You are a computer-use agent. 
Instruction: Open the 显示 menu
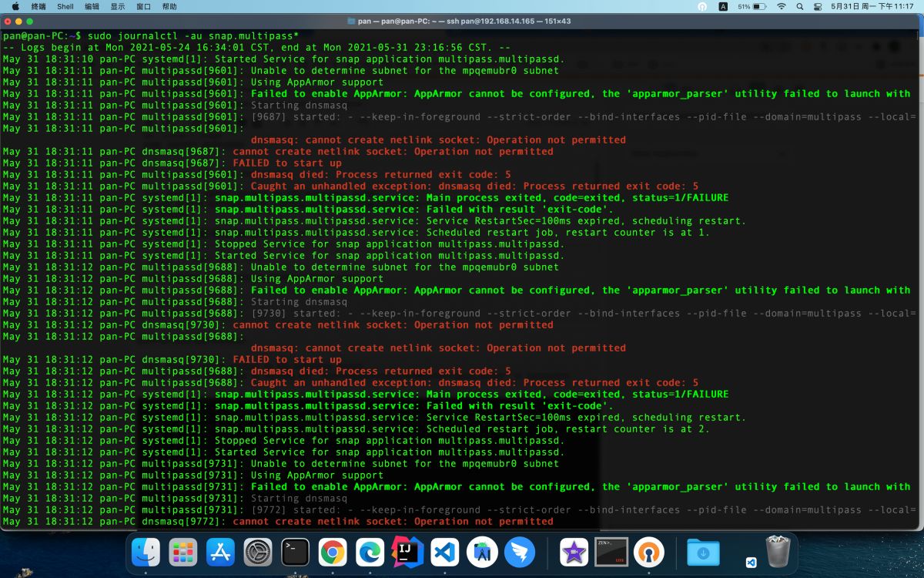[x=118, y=6]
